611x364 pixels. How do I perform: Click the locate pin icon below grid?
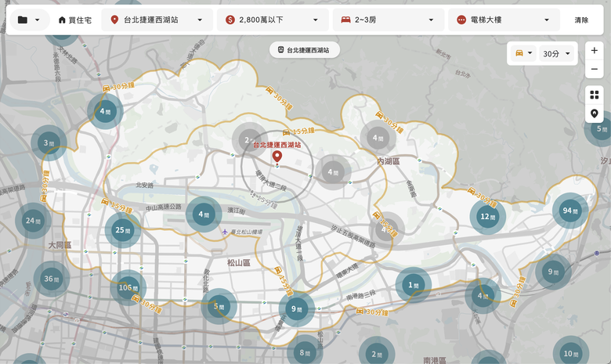tap(595, 114)
